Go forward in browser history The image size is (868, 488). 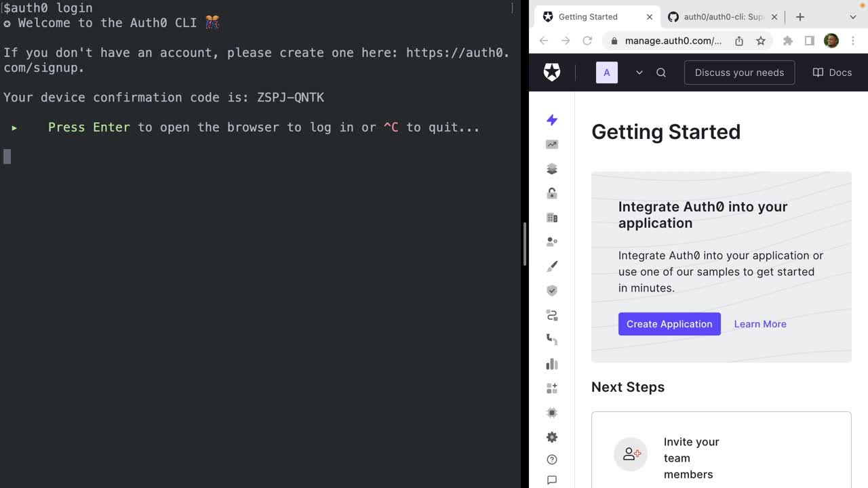point(566,41)
